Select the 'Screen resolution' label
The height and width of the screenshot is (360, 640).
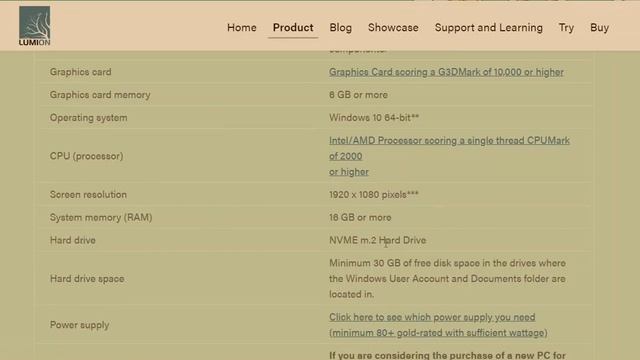pos(88,195)
